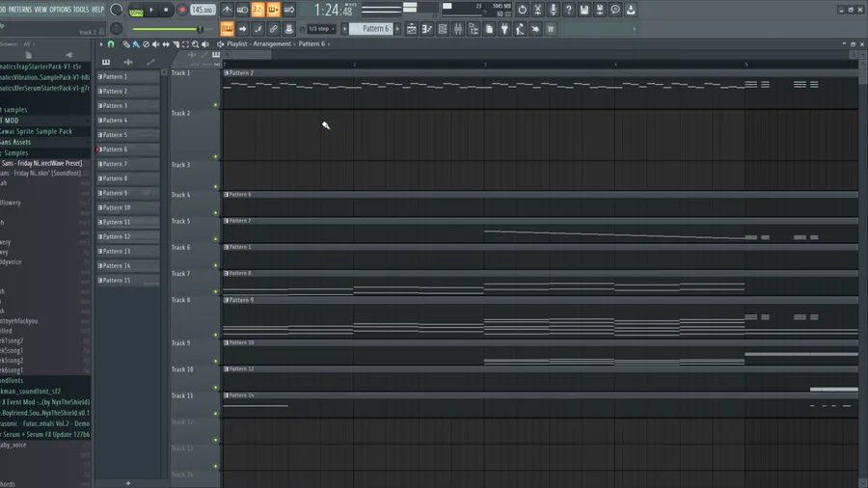The image size is (868, 488).
Task: Toggle the blend recording overdub icon
Action: click(x=274, y=10)
